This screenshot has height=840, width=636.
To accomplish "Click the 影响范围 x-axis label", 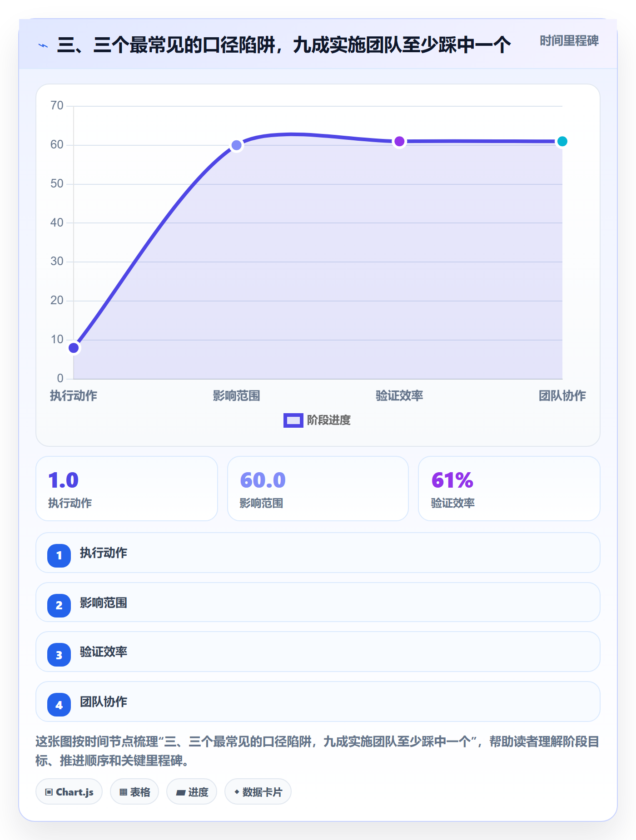I will tap(237, 395).
